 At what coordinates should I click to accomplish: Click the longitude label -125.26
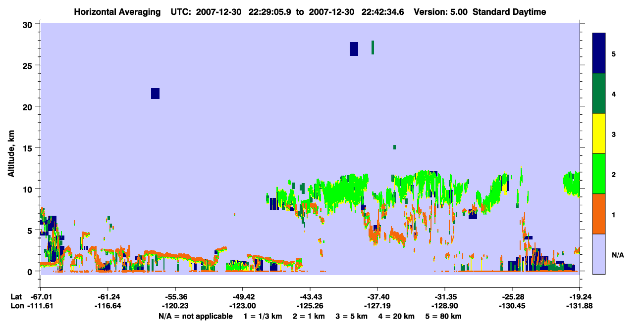pyautogui.click(x=310, y=306)
